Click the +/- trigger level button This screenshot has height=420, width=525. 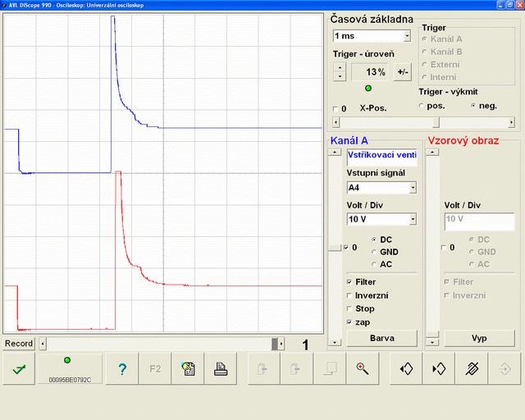(402, 72)
